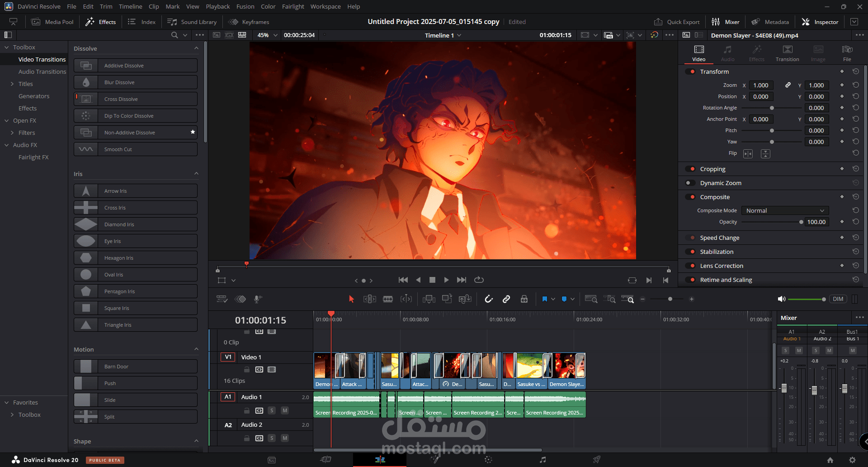Click the blue flag icon
868x467 pixels.
(545, 299)
